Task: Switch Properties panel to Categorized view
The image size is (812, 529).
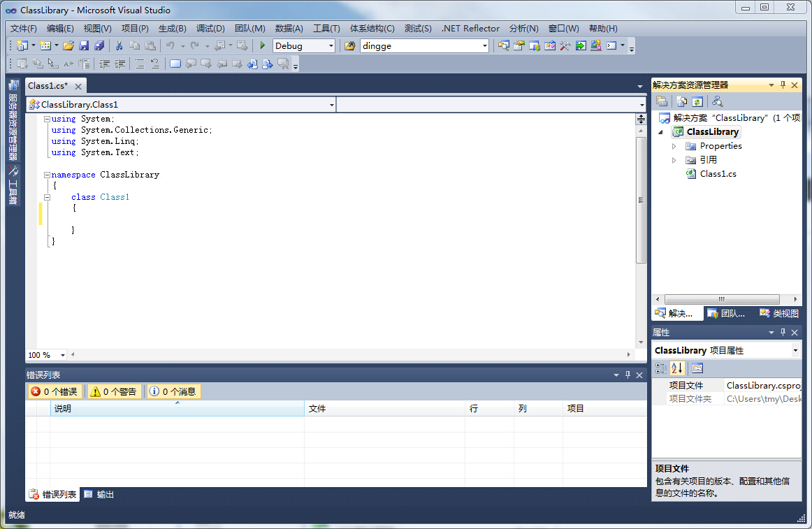Action: (661, 368)
